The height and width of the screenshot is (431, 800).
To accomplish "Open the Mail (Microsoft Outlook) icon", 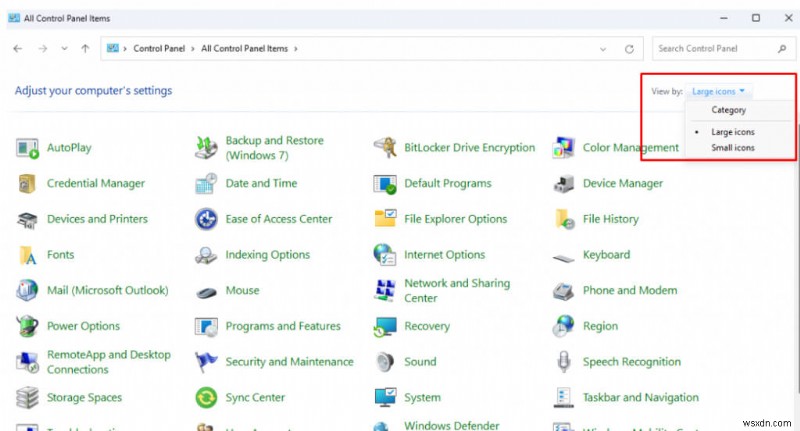I will [27, 291].
